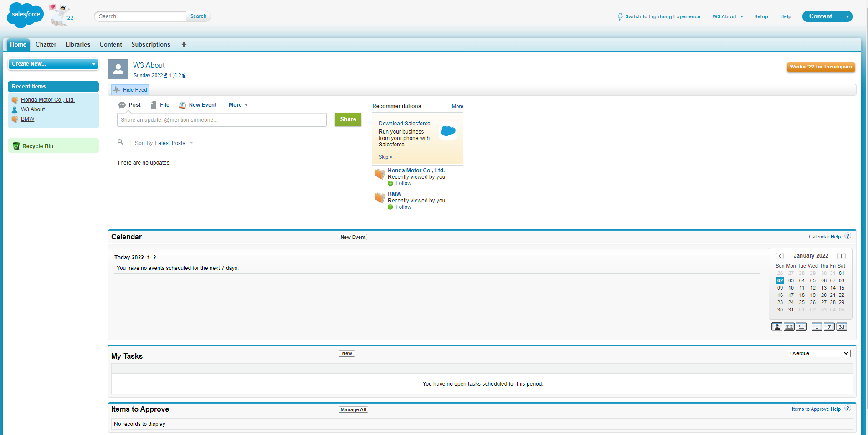Click the plus icon to Follow Honda Motor

pos(390,183)
